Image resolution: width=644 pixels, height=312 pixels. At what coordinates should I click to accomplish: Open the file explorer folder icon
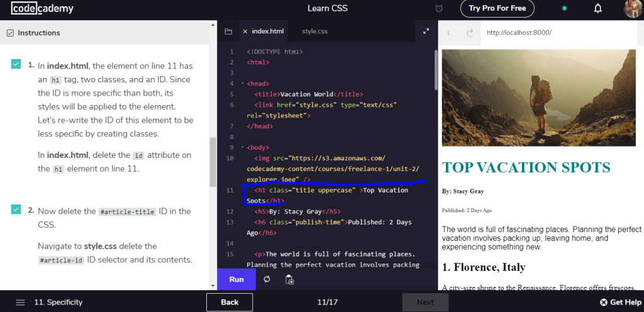pos(228,31)
